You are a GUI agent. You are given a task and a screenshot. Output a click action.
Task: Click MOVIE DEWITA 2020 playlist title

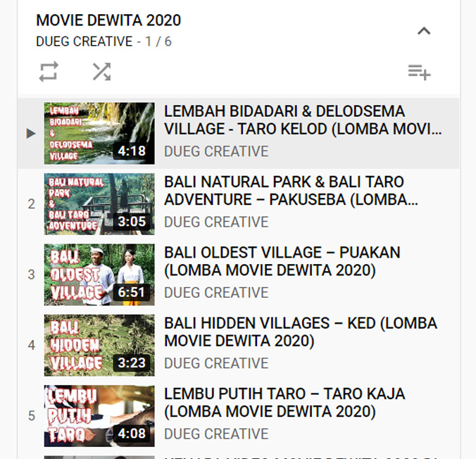[108, 20]
